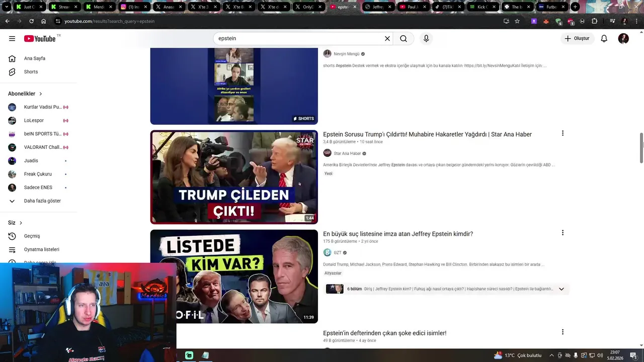Open En büyük suç listesine title
644x362 pixels.
coord(398,234)
